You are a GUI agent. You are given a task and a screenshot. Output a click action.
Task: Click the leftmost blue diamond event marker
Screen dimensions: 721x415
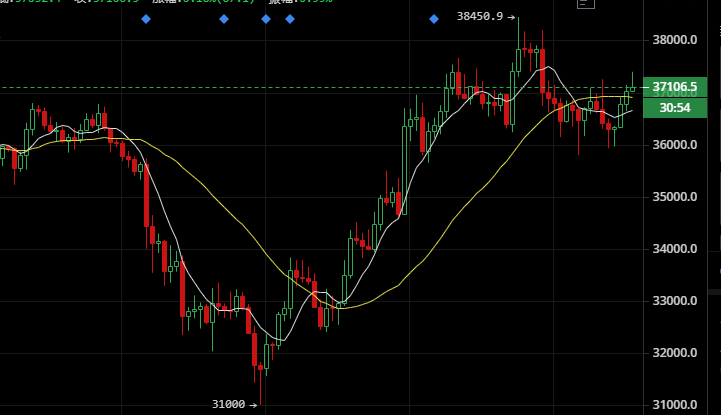pos(146,19)
